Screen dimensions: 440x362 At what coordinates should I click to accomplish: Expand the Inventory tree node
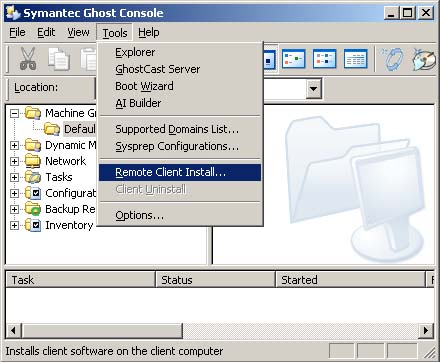(14, 225)
